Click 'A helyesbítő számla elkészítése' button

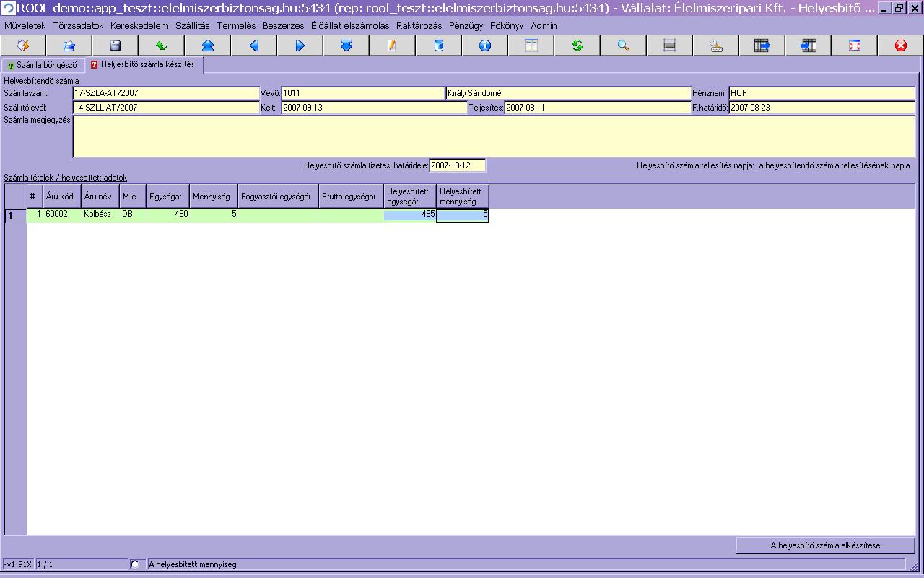[x=825, y=545]
